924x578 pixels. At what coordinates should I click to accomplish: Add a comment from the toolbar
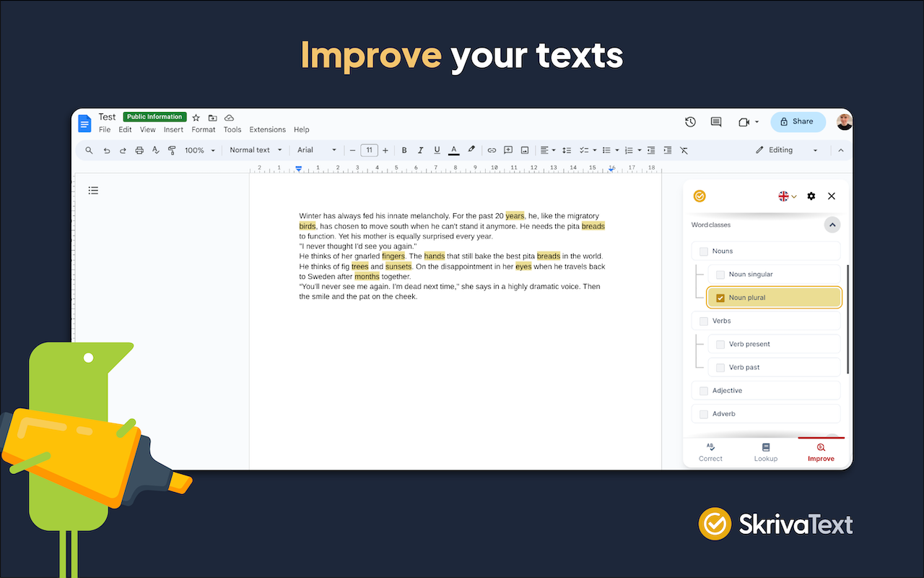[508, 150]
